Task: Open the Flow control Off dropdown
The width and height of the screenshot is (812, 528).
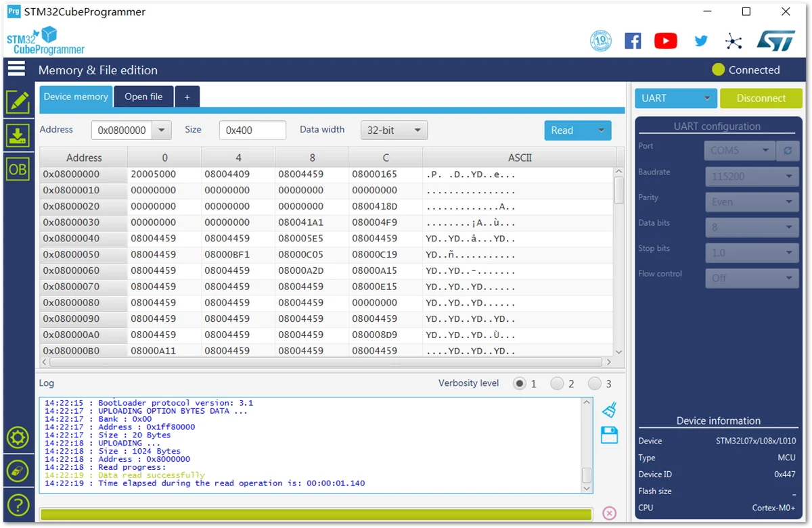Action: click(x=752, y=278)
